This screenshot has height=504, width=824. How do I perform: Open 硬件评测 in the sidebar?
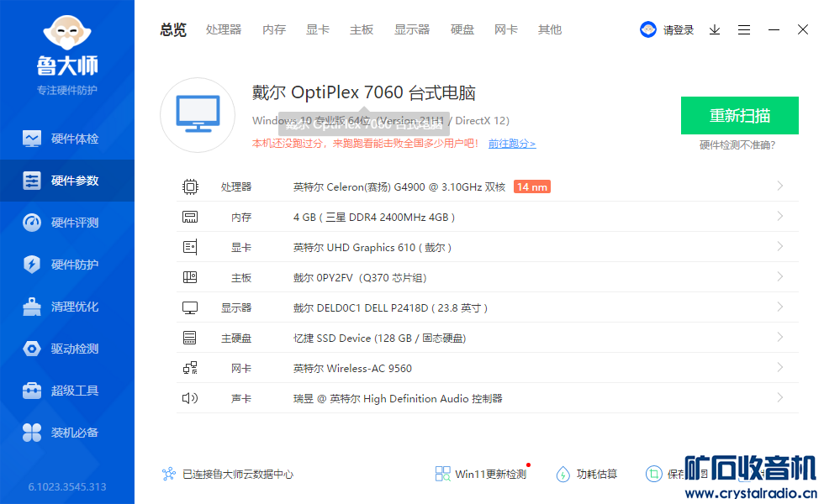pyautogui.click(x=67, y=223)
